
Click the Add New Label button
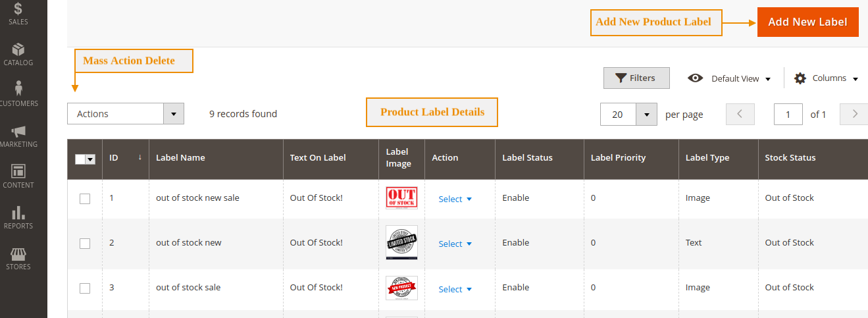click(807, 22)
